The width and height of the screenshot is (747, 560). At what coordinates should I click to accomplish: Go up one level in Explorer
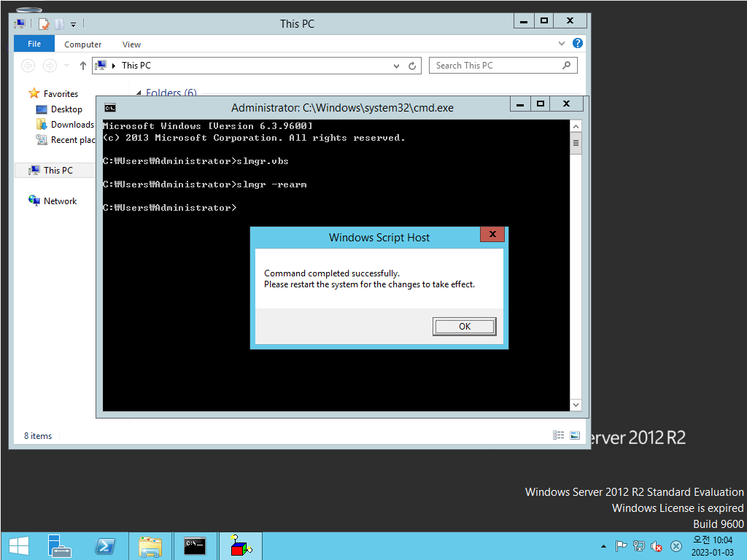[x=83, y=65]
